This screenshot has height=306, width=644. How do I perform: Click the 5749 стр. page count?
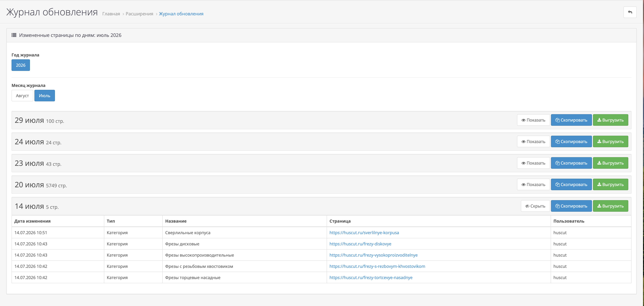[57, 186]
